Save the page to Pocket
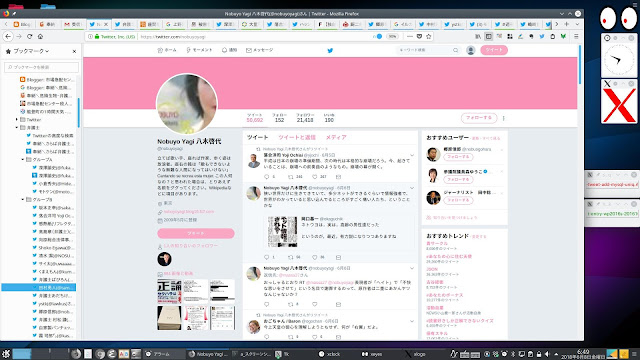Image resolution: width=640 pixels, height=360 pixels. coord(419,36)
